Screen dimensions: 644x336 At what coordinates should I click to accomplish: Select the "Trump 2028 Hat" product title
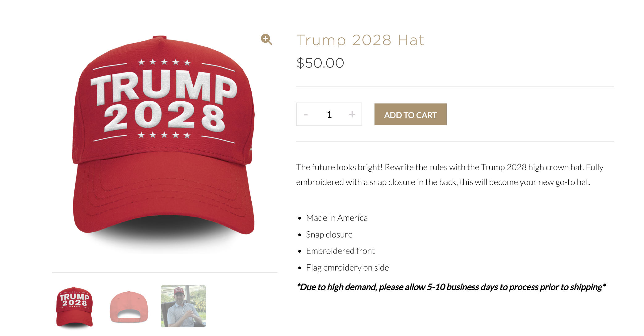coord(360,40)
